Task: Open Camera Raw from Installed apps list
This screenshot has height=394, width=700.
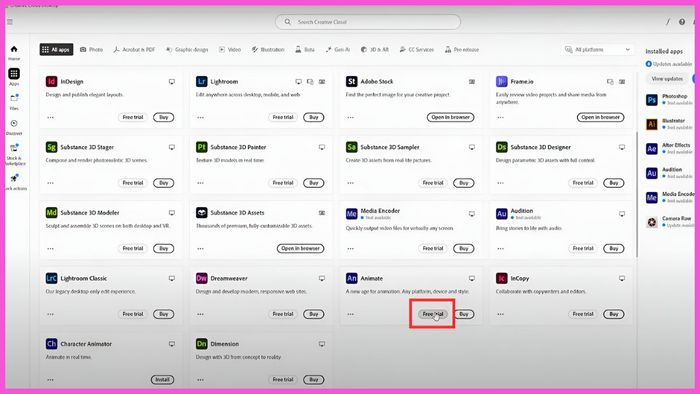Action: (x=670, y=222)
